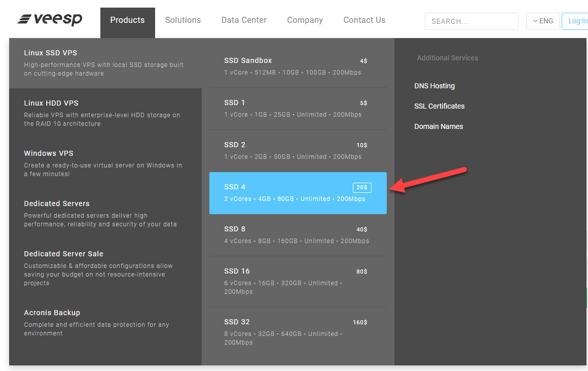Open DNS Hosting service
The height and width of the screenshot is (371, 588).
pos(434,86)
